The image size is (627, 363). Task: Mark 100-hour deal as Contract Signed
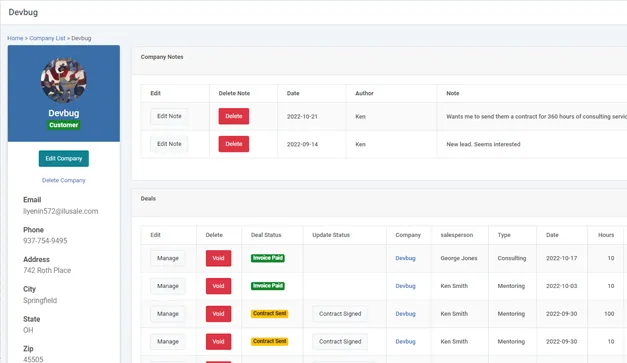tap(340, 314)
